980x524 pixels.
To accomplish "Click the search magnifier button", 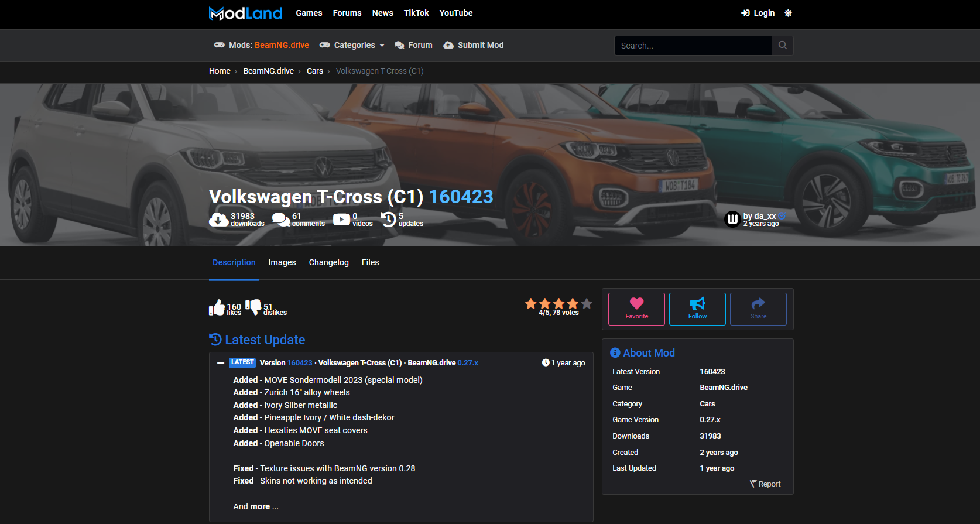I will click(x=782, y=46).
